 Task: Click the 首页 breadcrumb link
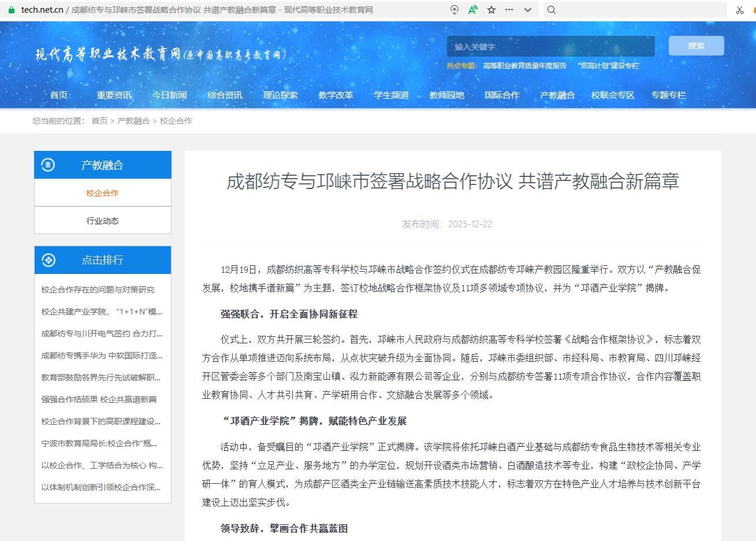(99, 121)
